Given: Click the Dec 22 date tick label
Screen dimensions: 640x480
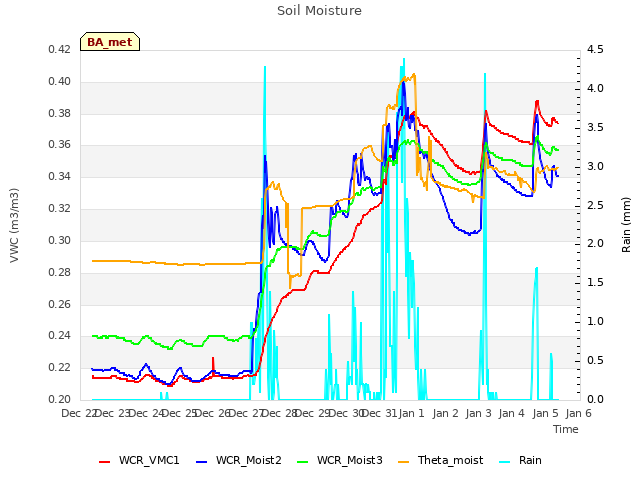Looking at the screenshot, I should tap(78, 413).
